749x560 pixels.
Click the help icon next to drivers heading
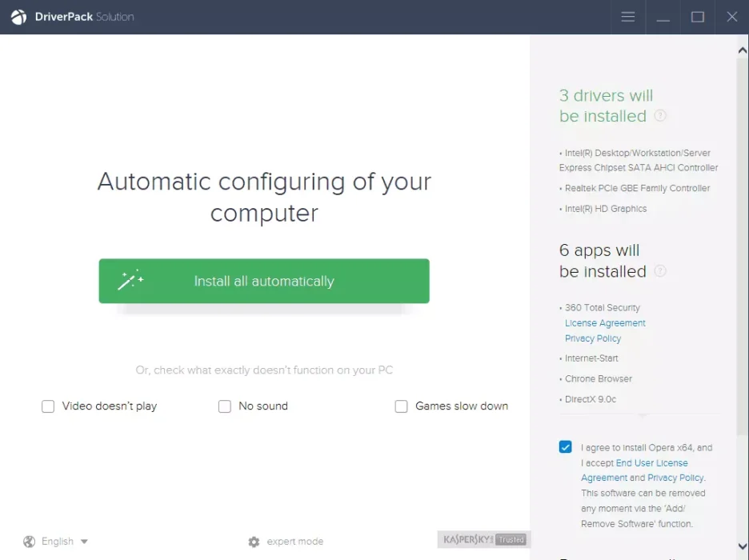tap(659, 115)
